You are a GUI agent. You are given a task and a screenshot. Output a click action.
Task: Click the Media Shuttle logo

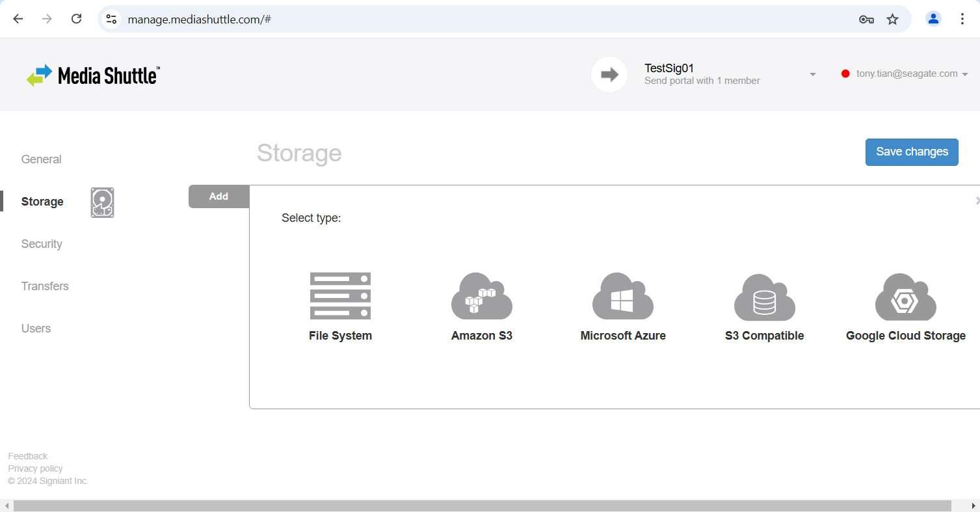tap(93, 75)
